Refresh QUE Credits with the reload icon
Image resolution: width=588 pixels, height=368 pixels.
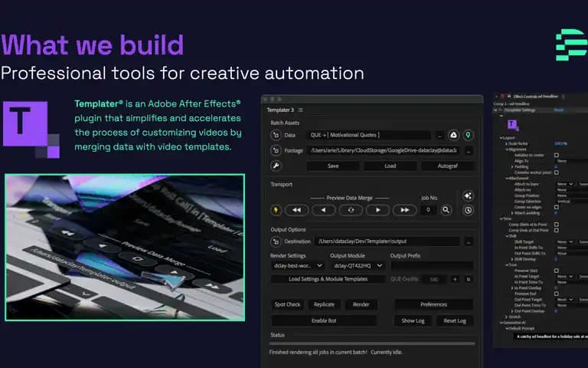(469, 279)
